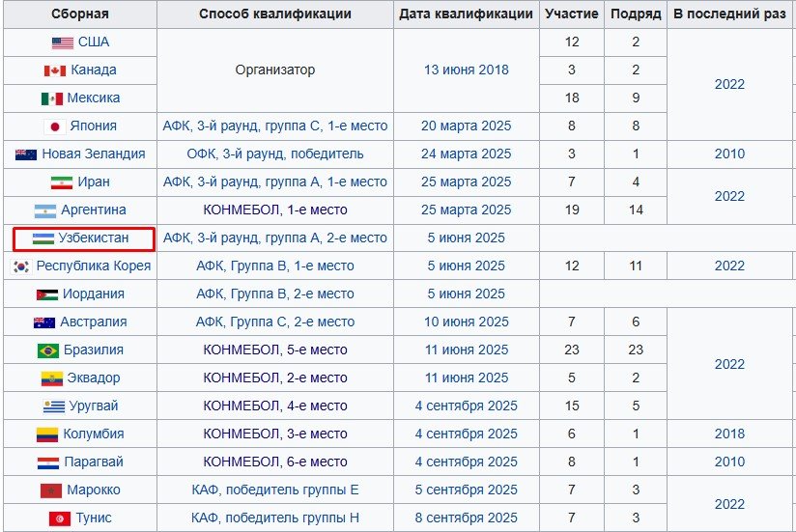Click the Участие column header
Screen dimensions: 796x532
[572, 14]
